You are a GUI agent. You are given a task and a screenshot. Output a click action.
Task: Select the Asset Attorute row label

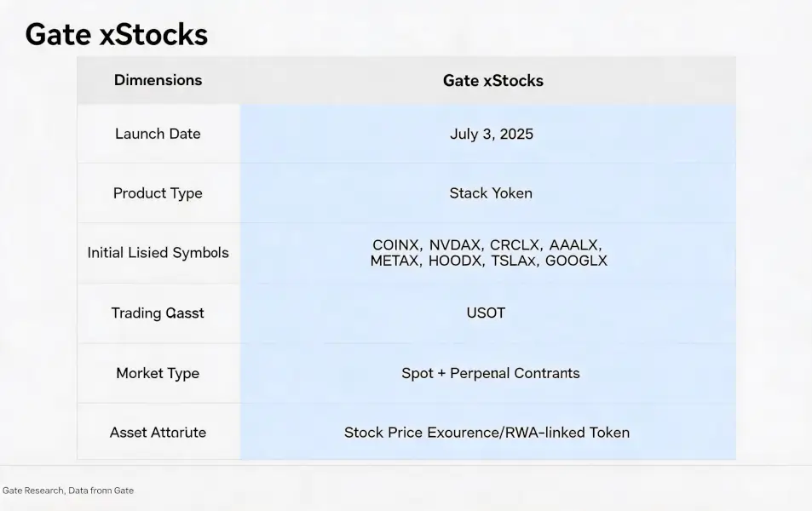tap(158, 433)
